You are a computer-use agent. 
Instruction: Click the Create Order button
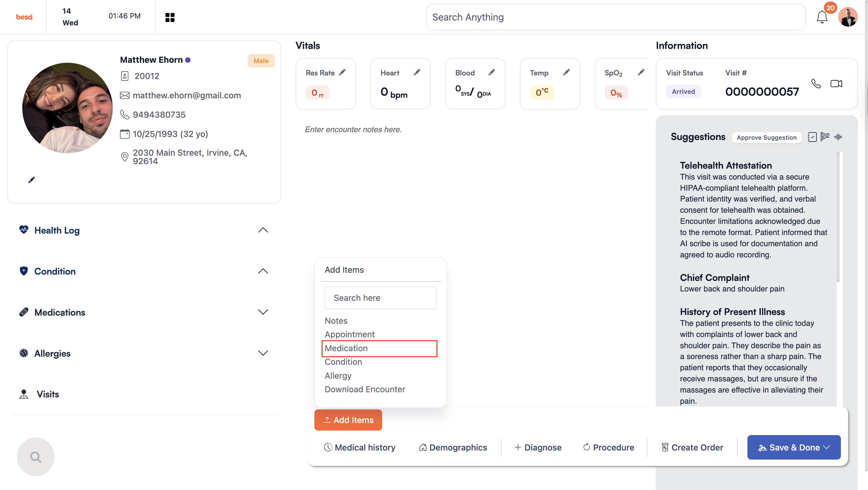click(x=692, y=447)
